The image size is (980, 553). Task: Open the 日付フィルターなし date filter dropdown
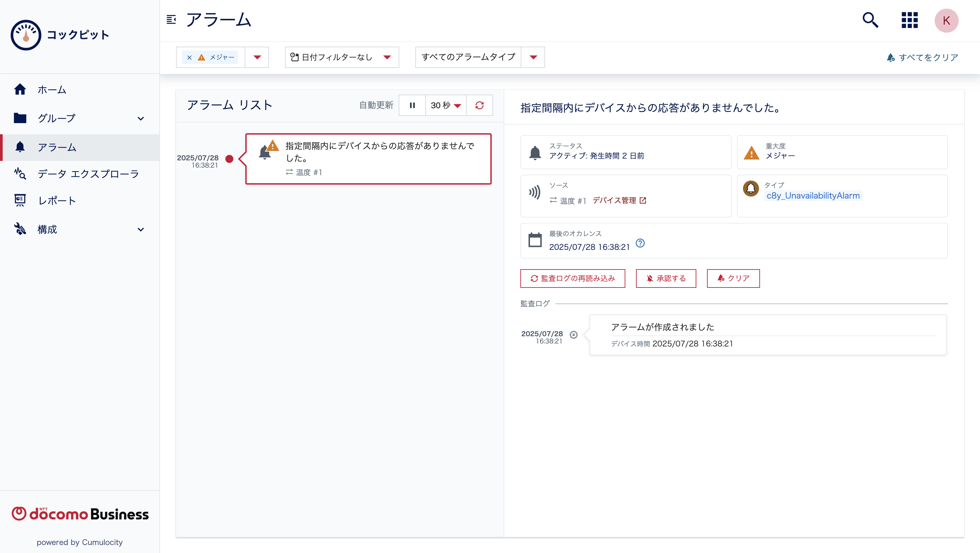[342, 57]
